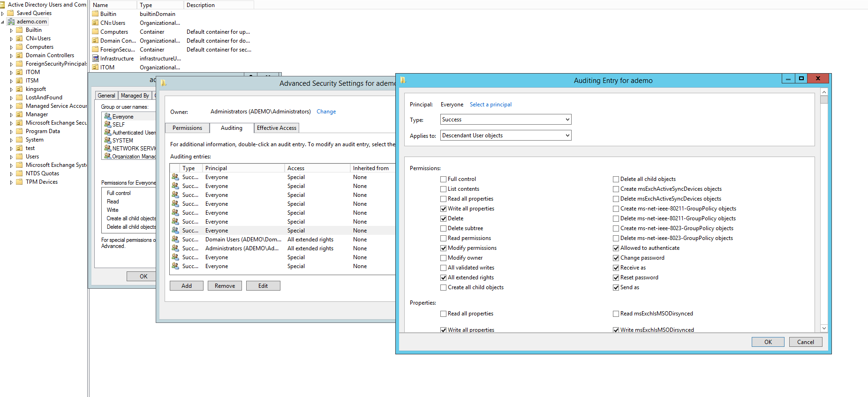Viewport: 868px width, 397px height.
Task: Click the ademo.com domain icon in tree
Action: [11, 22]
